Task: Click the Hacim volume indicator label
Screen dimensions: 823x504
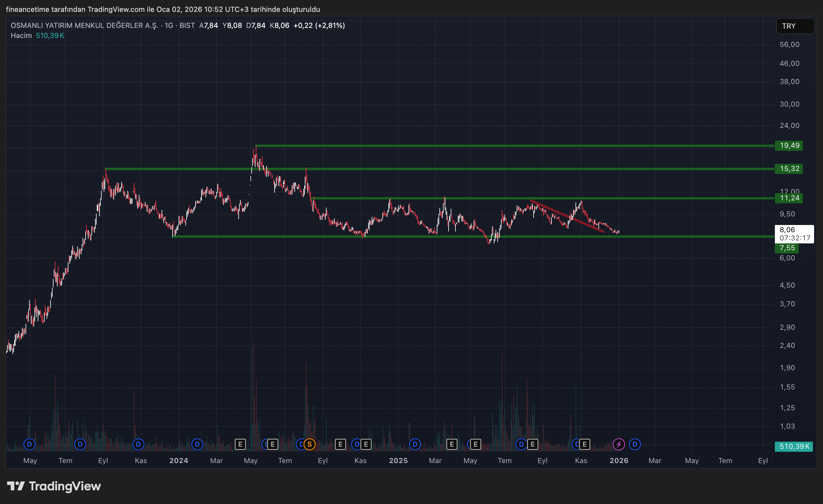Action: 21,35
